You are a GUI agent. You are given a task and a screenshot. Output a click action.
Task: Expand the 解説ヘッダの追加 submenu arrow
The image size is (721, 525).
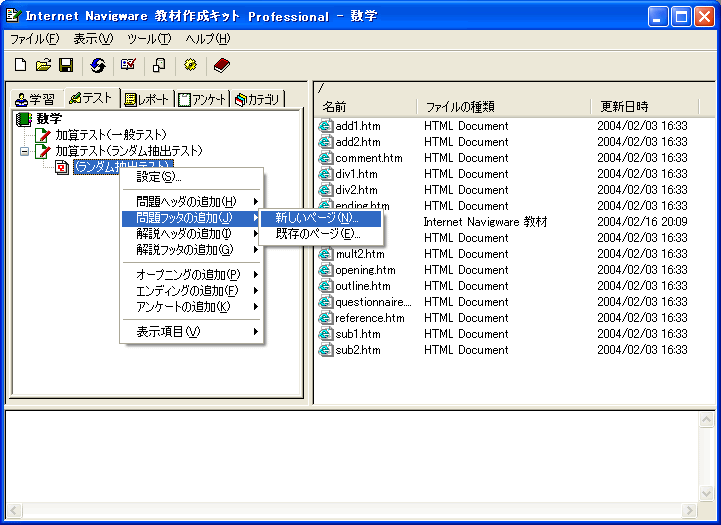click(x=256, y=234)
